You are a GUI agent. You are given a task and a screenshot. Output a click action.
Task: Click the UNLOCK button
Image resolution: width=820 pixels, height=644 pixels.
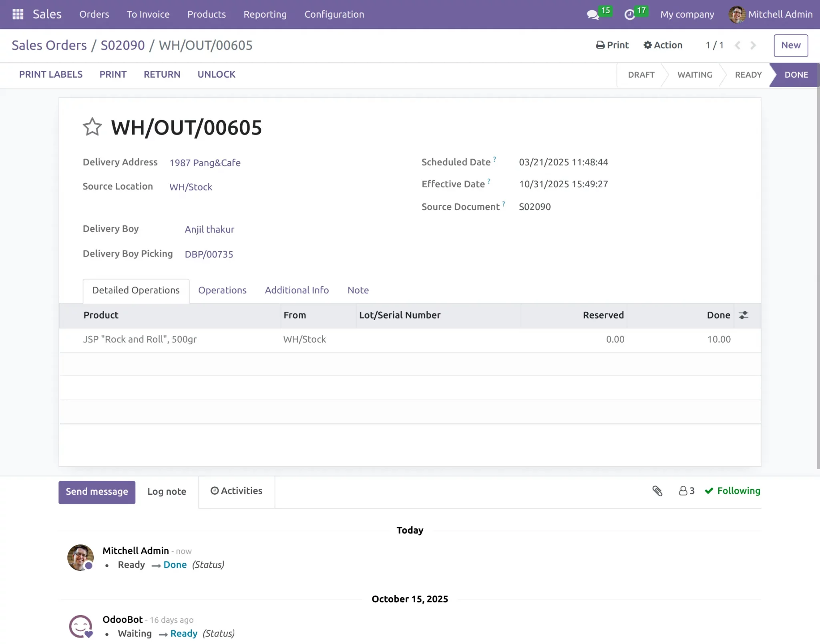pyautogui.click(x=216, y=74)
